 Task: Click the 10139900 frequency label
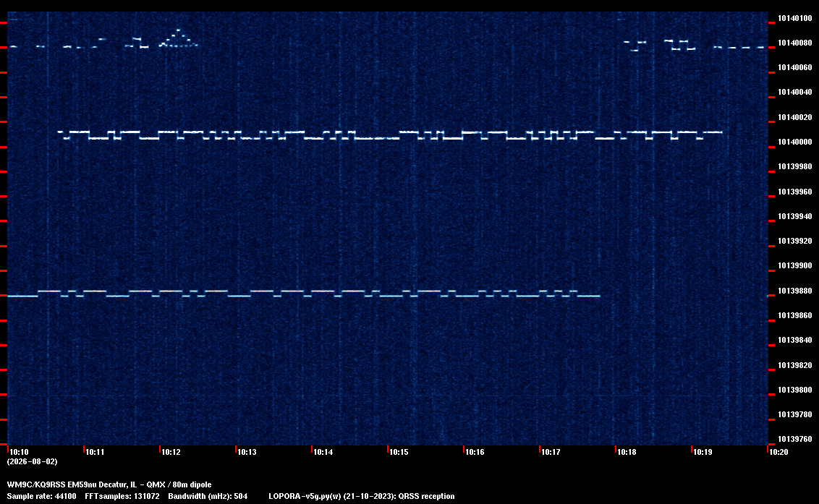tap(794, 266)
